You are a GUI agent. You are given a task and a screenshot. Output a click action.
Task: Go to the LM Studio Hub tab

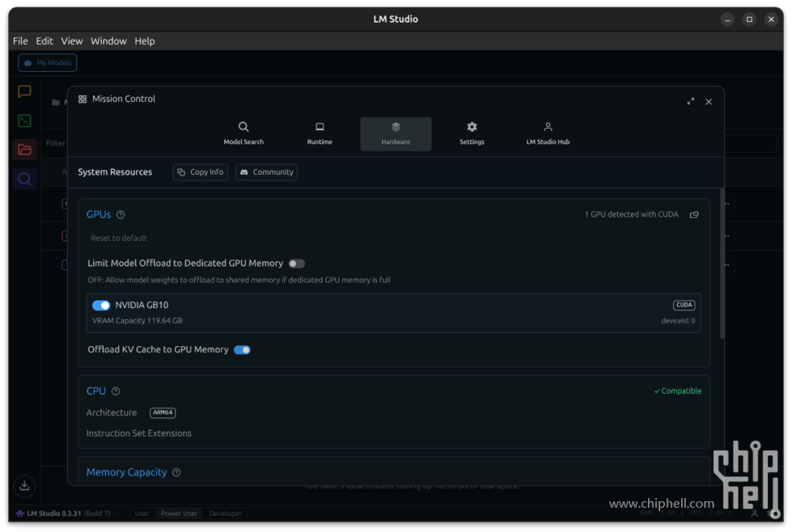[548, 133]
